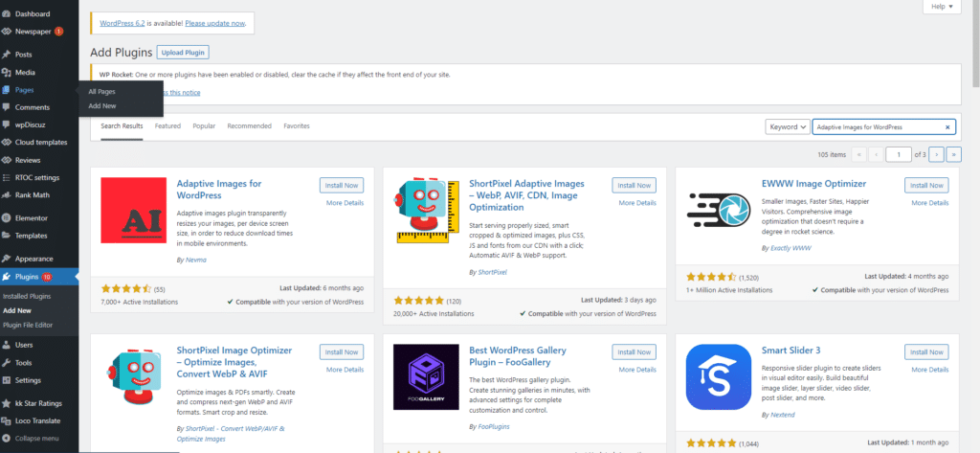Open the Loco Translate icon
This screenshot has width=980, height=453.
[x=7, y=421]
